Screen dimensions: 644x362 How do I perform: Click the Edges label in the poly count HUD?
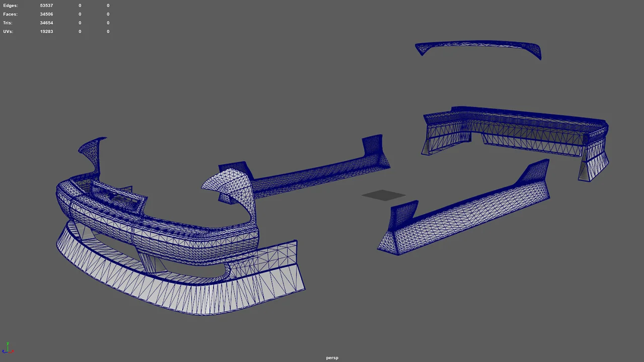(x=10, y=5)
